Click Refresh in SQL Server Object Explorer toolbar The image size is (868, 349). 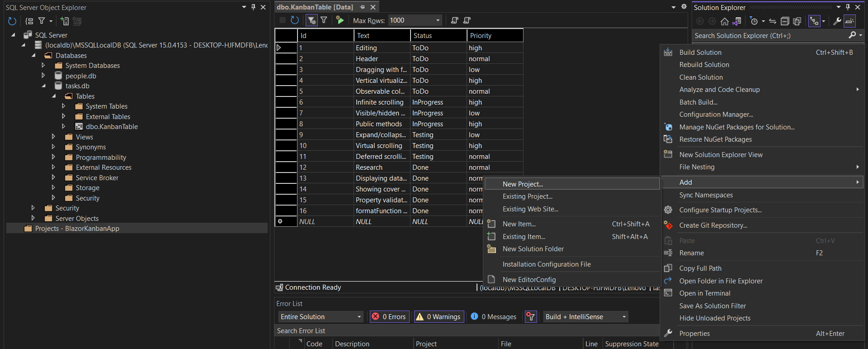[12, 21]
